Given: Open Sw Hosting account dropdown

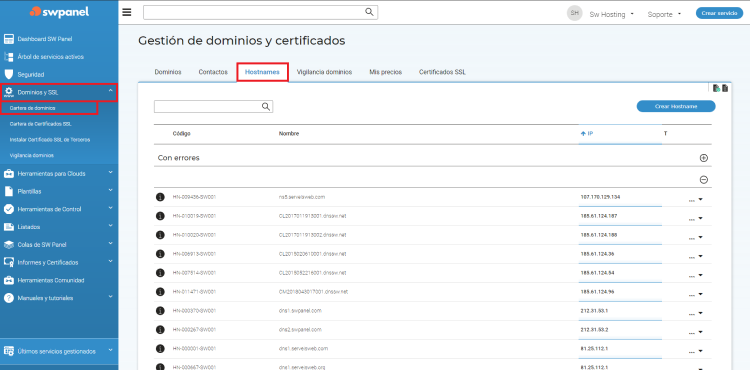Looking at the screenshot, I should [x=611, y=14].
